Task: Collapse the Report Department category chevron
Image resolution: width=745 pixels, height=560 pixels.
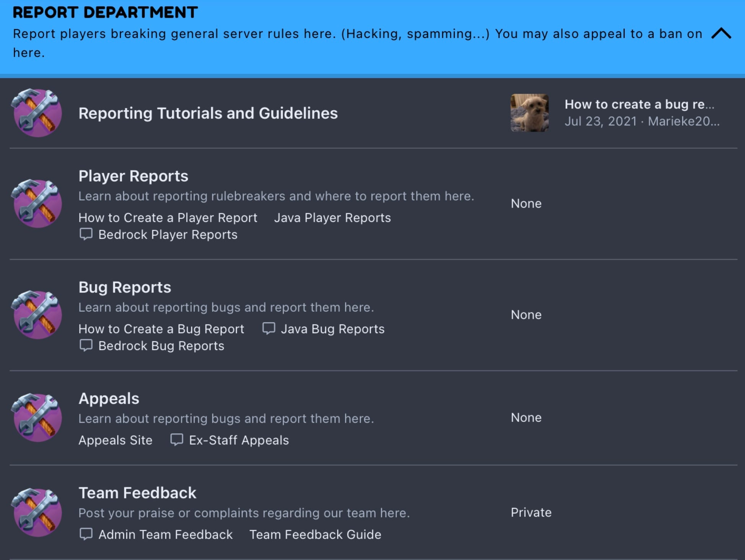Action: (x=721, y=34)
